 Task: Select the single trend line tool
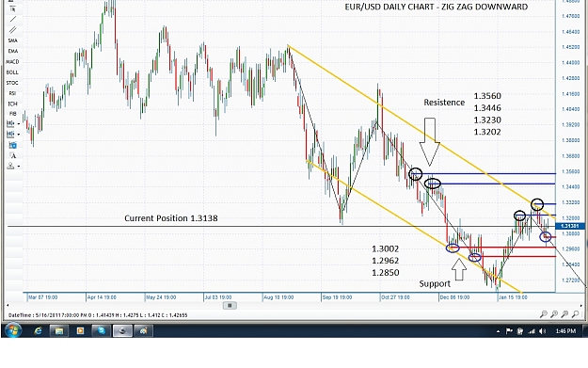[13, 19]
